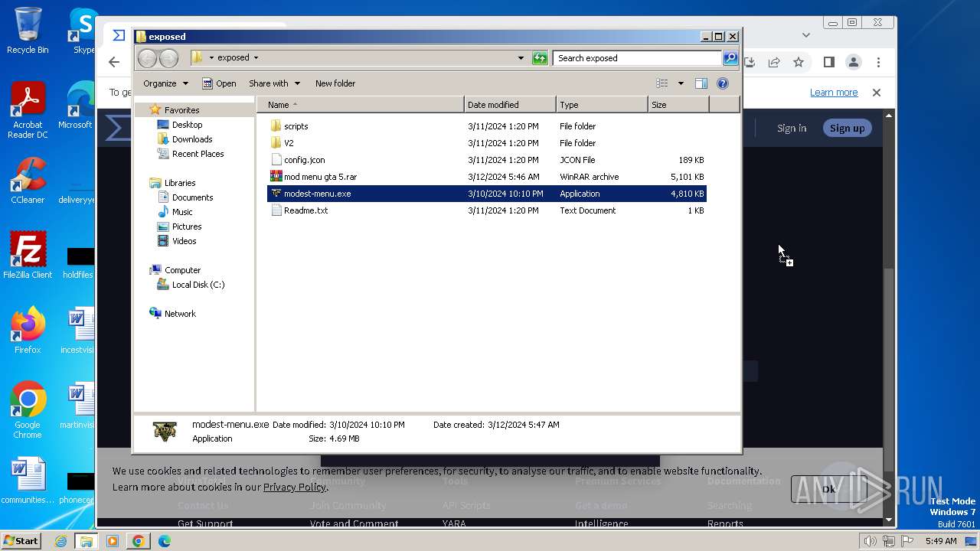Open Share with dropdown menu

[274, 83]
